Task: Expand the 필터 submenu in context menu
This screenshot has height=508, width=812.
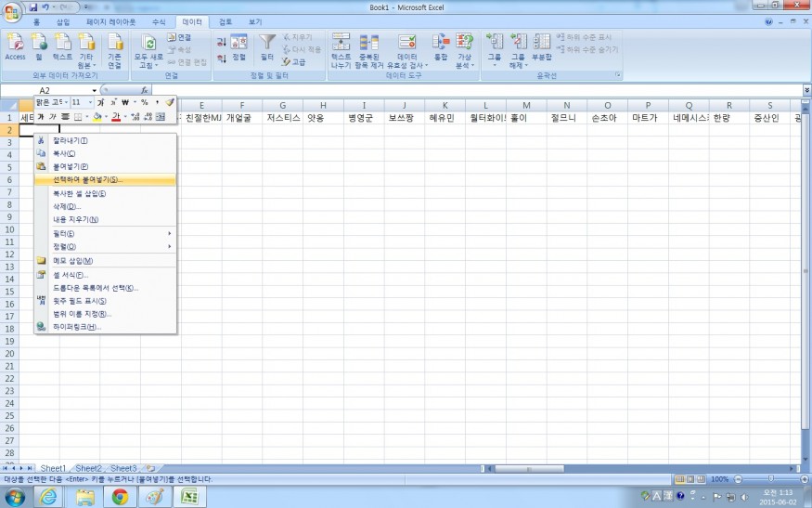Action: pos(104,233)
